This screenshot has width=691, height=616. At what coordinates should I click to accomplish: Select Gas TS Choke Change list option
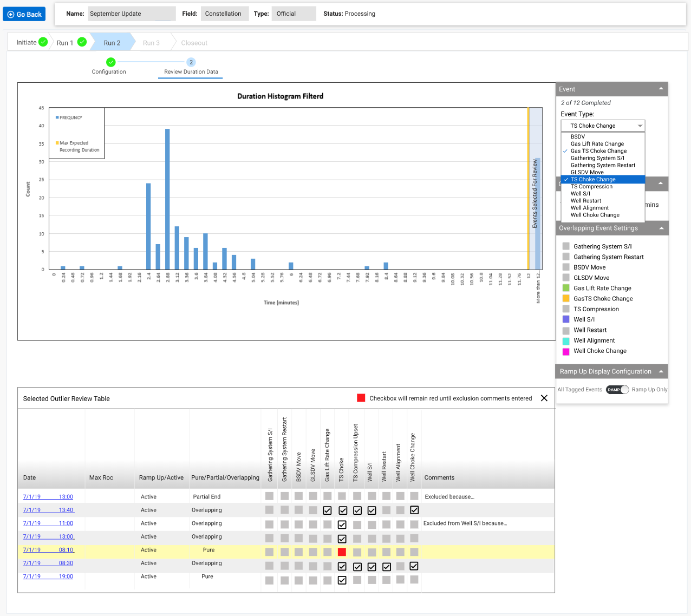tap(598, 151)
